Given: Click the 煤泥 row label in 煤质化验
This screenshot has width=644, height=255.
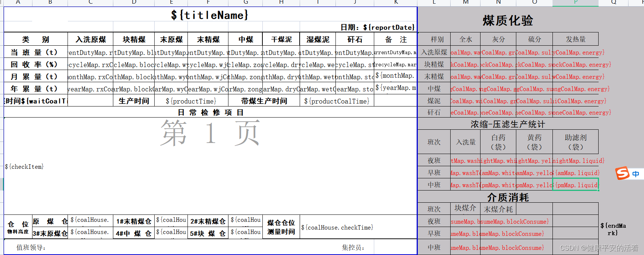Looking at the screenshot, I should coord(434,101).
